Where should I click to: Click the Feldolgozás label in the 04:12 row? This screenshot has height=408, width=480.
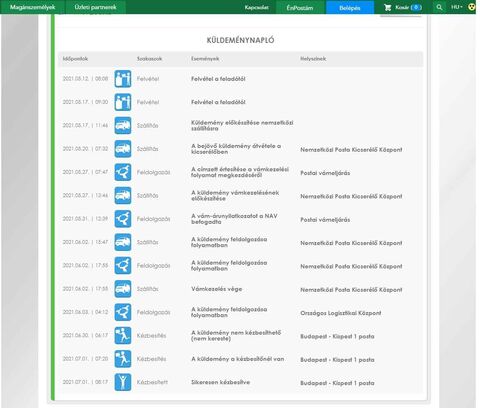153,312
